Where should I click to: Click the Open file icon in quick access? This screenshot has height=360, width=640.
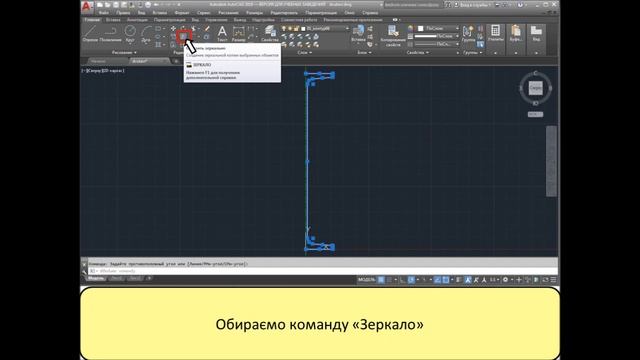108,5
